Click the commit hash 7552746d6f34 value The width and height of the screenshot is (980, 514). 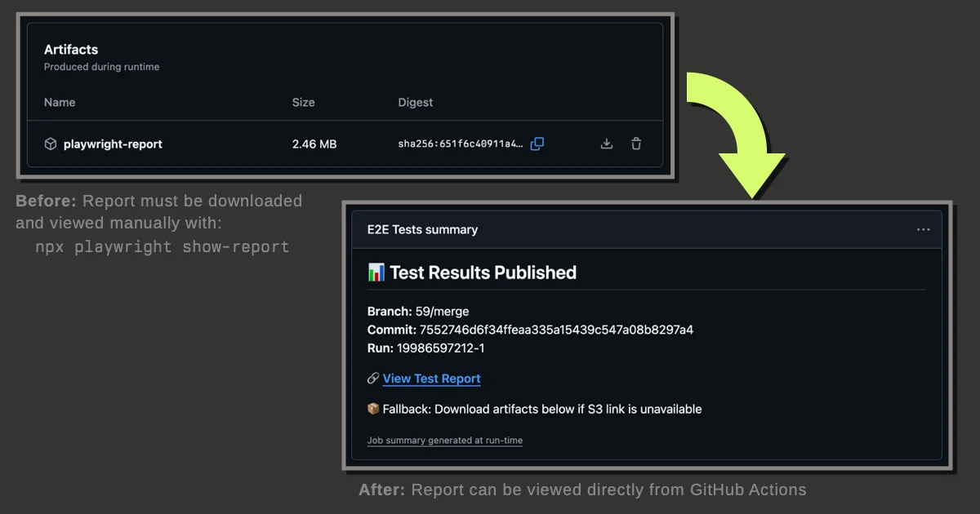click(555, 330)
